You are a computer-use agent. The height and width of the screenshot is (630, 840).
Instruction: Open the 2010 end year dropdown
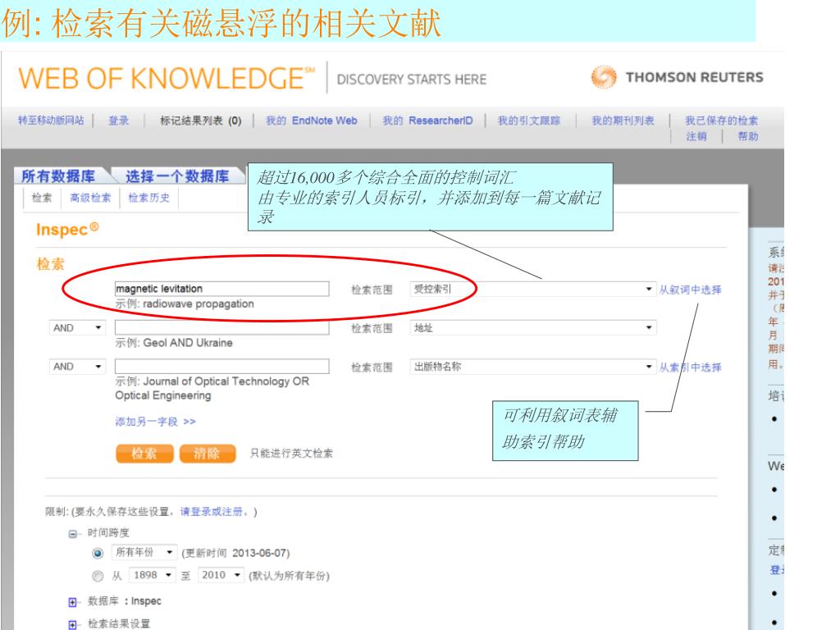pyautogui.click(x=221, y=575)
